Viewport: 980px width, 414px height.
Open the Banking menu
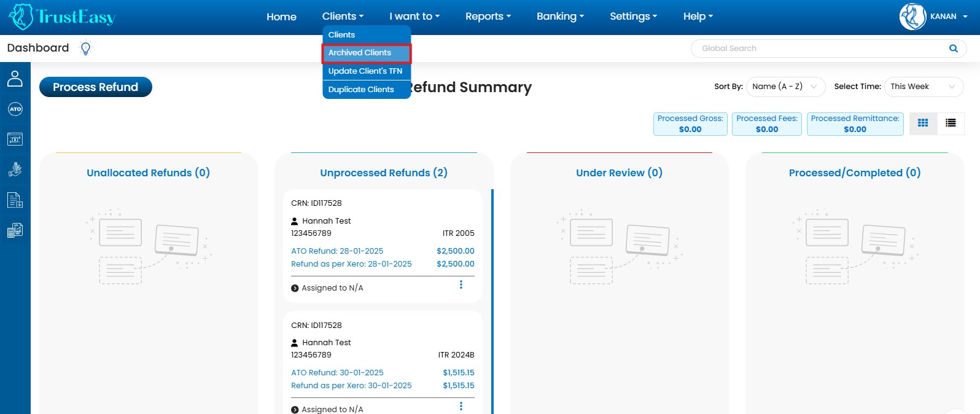[x=560, y=17]
